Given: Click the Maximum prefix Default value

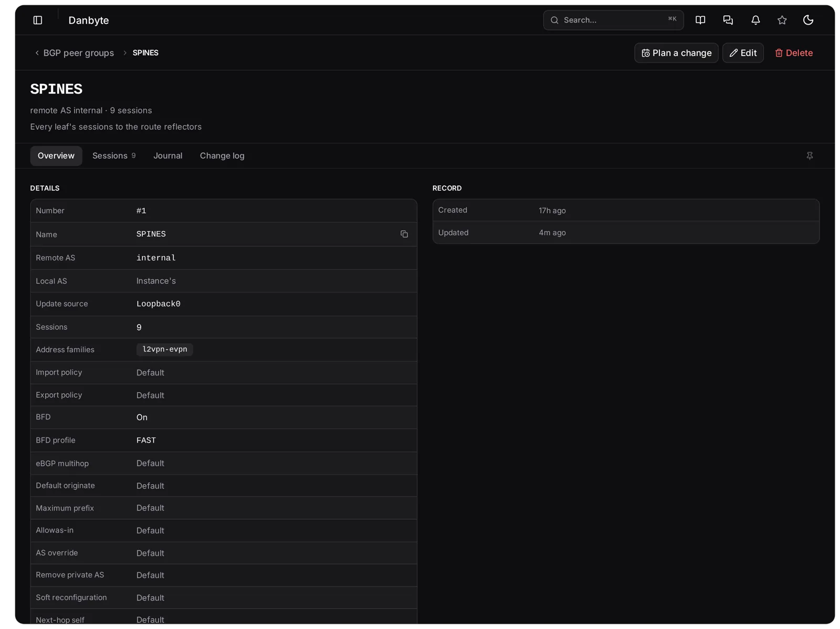Looking at the screenshot, I should [150, 508].
